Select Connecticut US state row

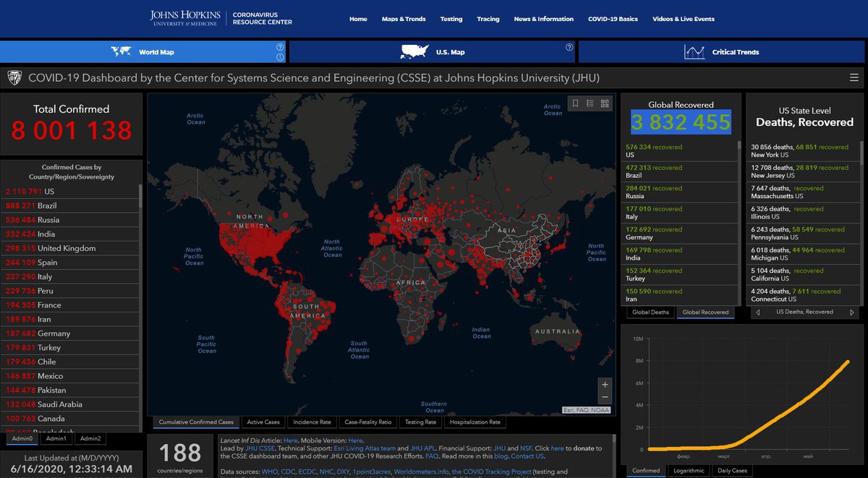click(x=803, y=295)
